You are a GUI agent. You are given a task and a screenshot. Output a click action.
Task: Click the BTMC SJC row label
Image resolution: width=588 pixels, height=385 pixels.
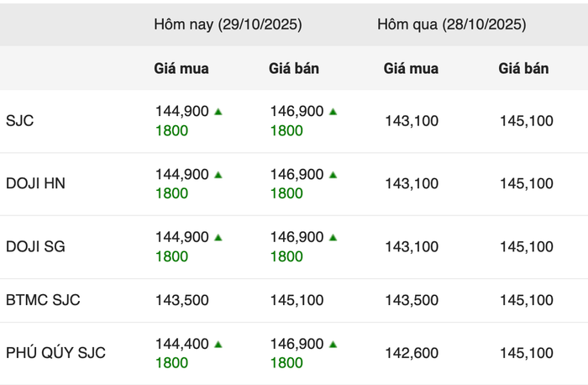coord(43,300)
